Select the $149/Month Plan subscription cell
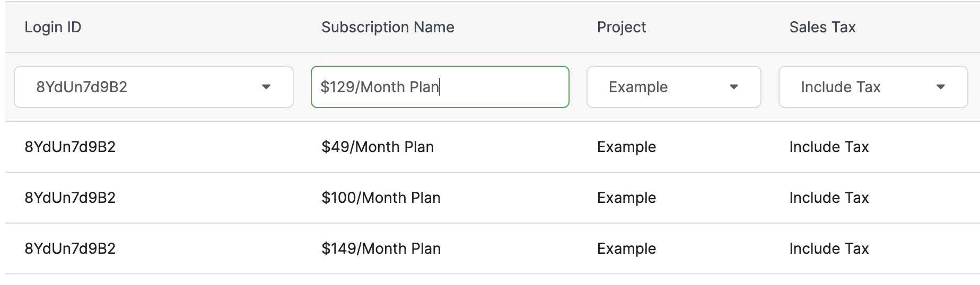 (x=381, y=248)
